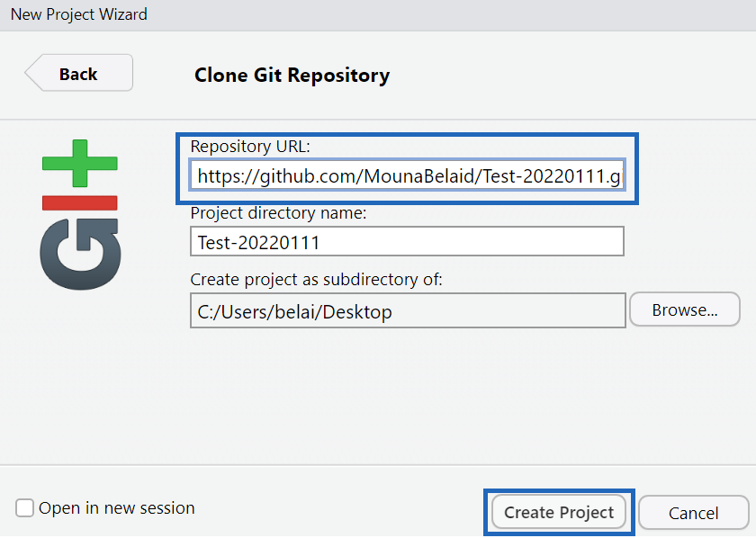Confirm with the Create Project button
756x538 pixels.
pos(559,513)
